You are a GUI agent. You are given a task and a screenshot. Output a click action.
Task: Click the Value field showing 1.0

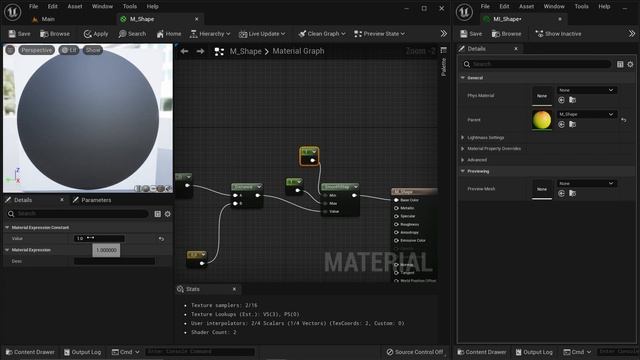(99, 238)
